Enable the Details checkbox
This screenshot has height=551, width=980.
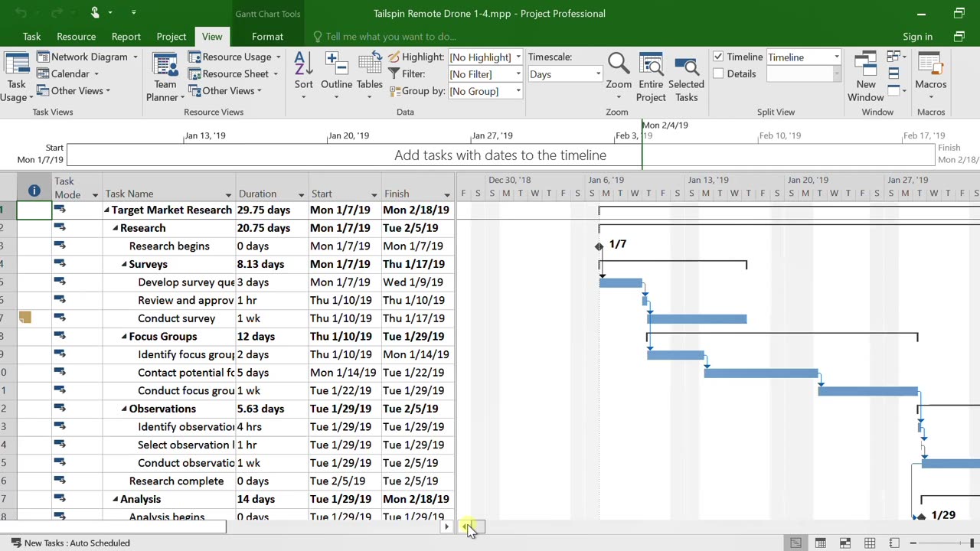pyautogui.click(x=718, y=74)
